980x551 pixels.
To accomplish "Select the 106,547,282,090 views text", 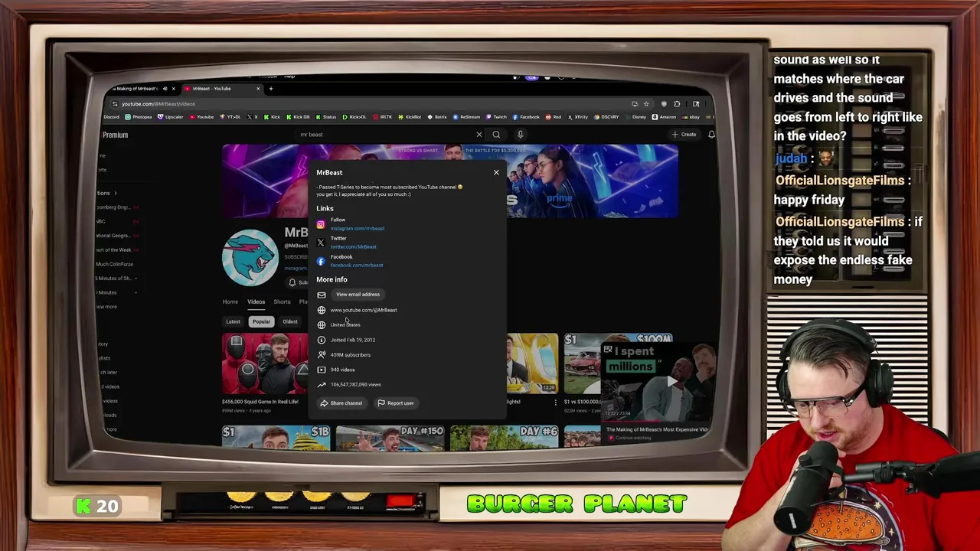I will (x=356, y=384).
